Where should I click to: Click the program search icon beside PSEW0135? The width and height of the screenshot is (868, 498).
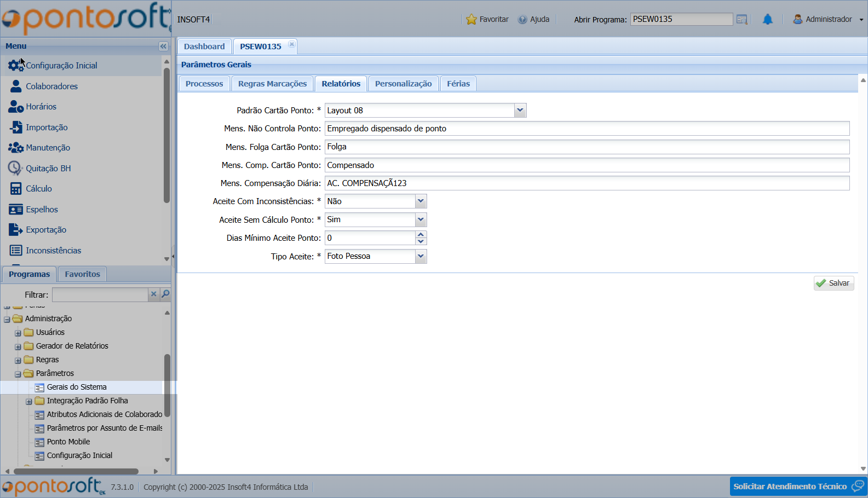741,20
